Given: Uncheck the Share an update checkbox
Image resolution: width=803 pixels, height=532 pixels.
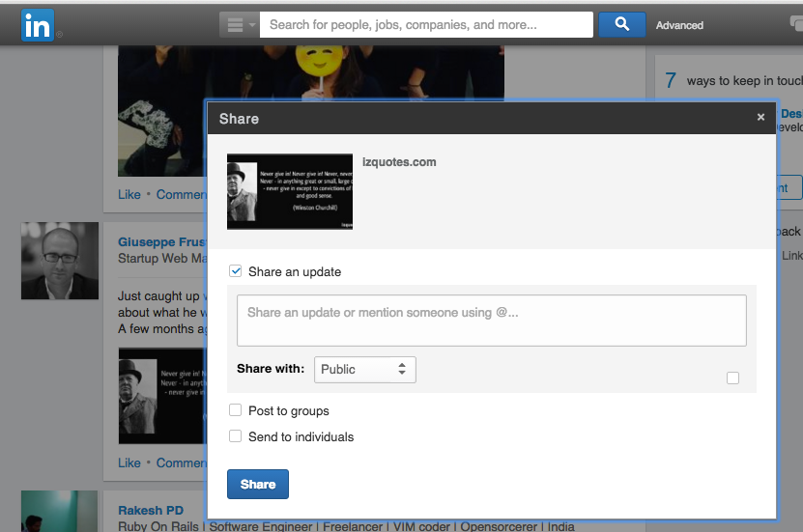Looking at the screenshot, I should (236, 272).
